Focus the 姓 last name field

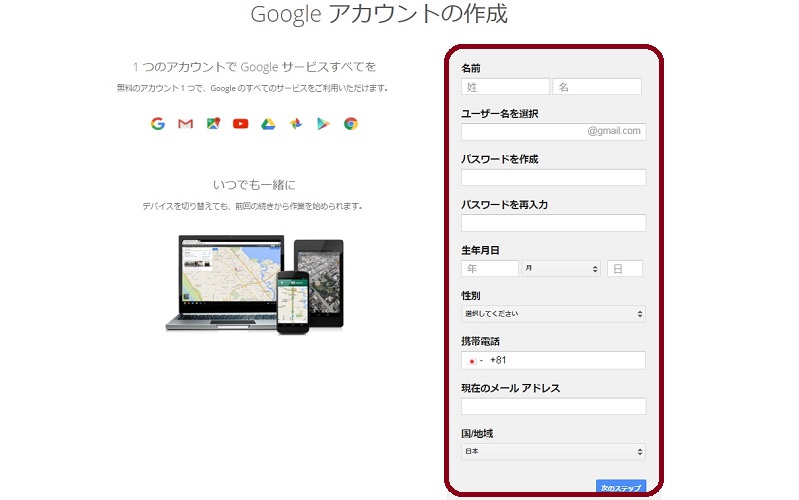[x=505, y=87]
